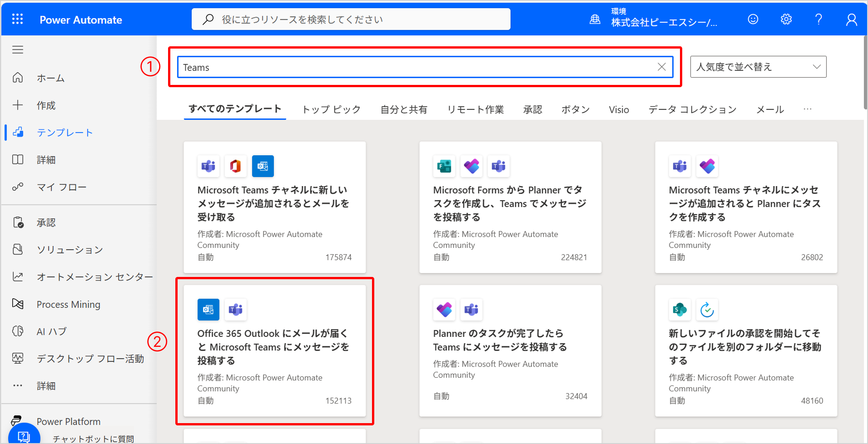Open Office 365 Outlook to Teams template
This screenshot has height=444, width=868.
tap(274, 347)
